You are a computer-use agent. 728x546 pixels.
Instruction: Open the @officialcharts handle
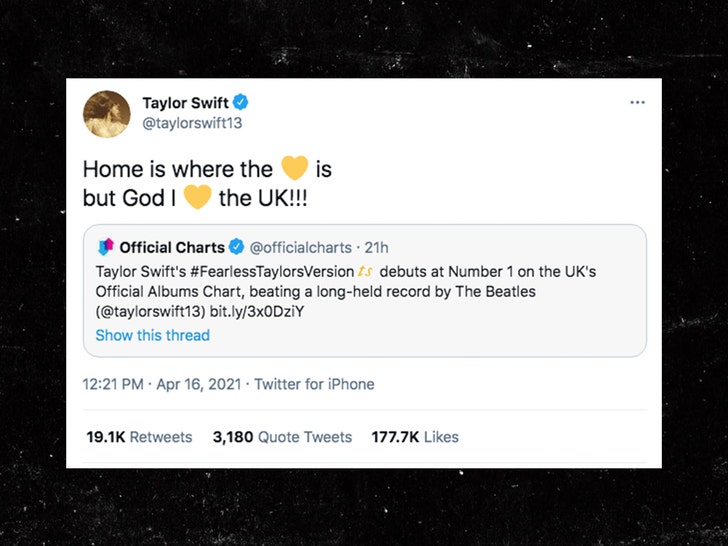point(300,247)
